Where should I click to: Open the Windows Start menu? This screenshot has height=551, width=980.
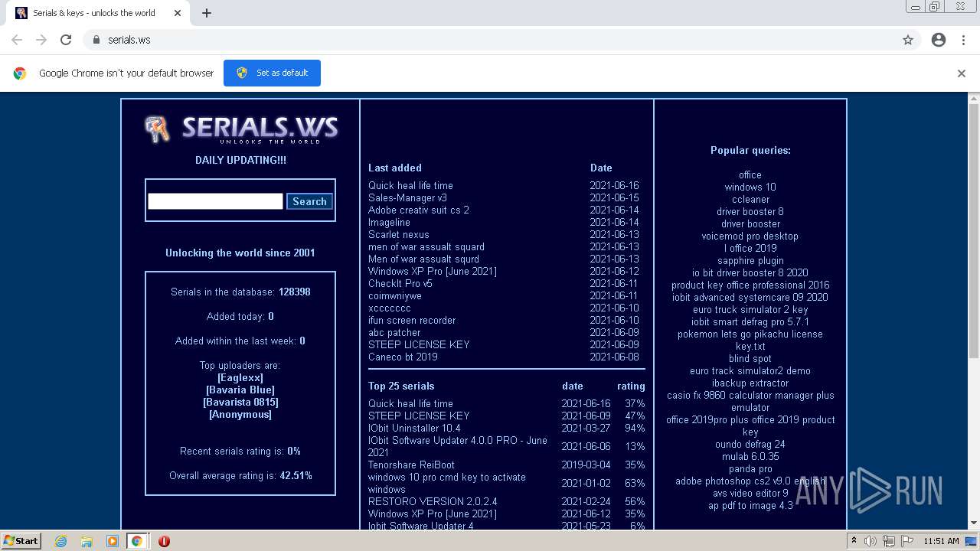pyautogui.click(x=21, y=540)
